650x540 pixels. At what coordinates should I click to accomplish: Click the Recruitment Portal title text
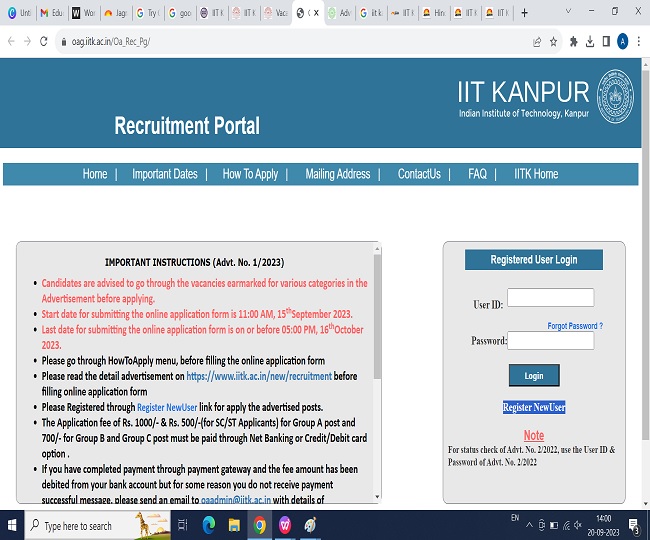tap(187, 126)
